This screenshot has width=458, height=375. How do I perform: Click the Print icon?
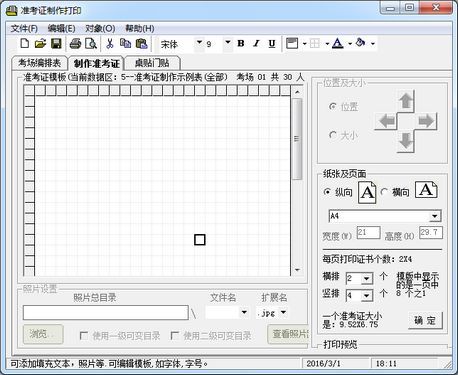(75, 43)
